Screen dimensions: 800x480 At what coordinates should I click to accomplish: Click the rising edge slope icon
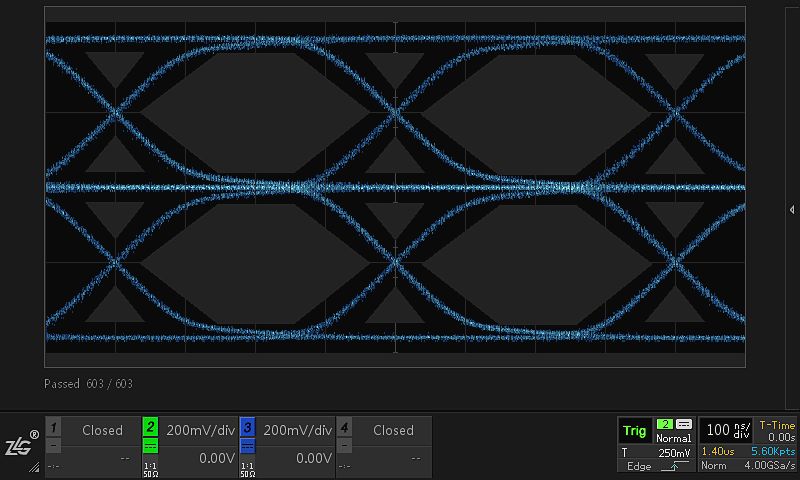674,466
